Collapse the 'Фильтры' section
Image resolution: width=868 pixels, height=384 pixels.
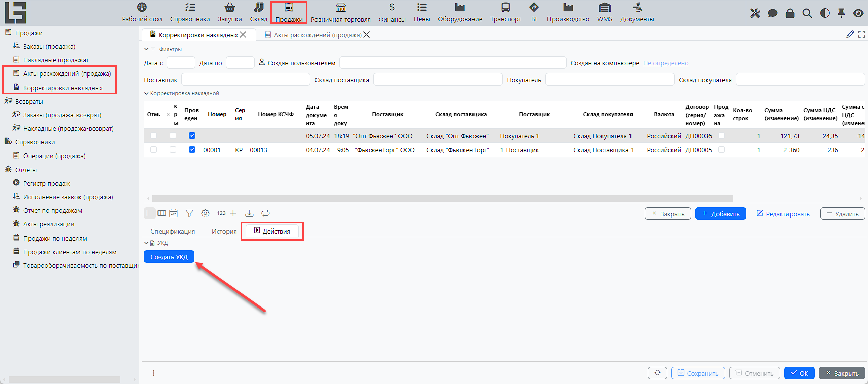click(x=146, y=49)
